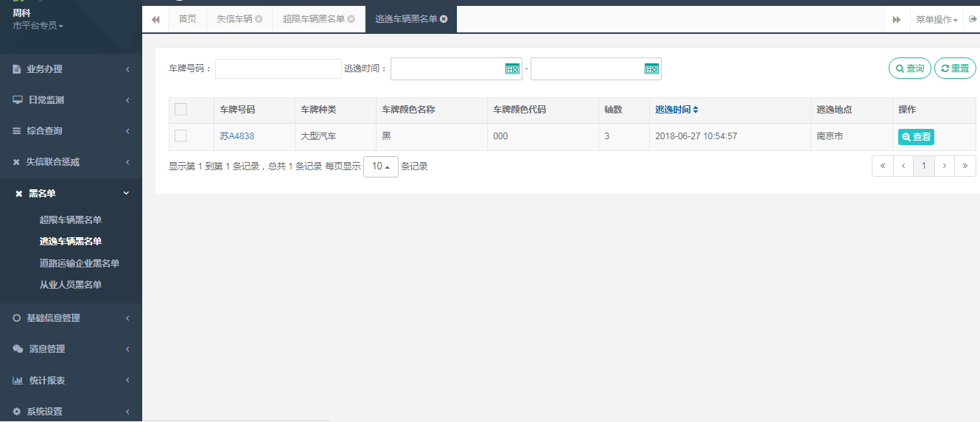980x422 pixels.
Task: Open calendar for start escape time
Action: click(513, 68)
